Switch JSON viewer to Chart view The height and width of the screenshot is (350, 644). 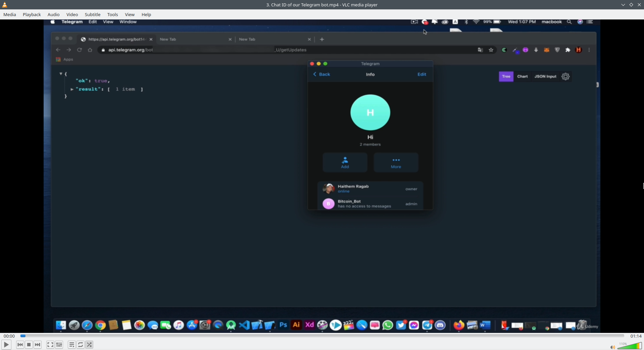click(x=523, y=77)
